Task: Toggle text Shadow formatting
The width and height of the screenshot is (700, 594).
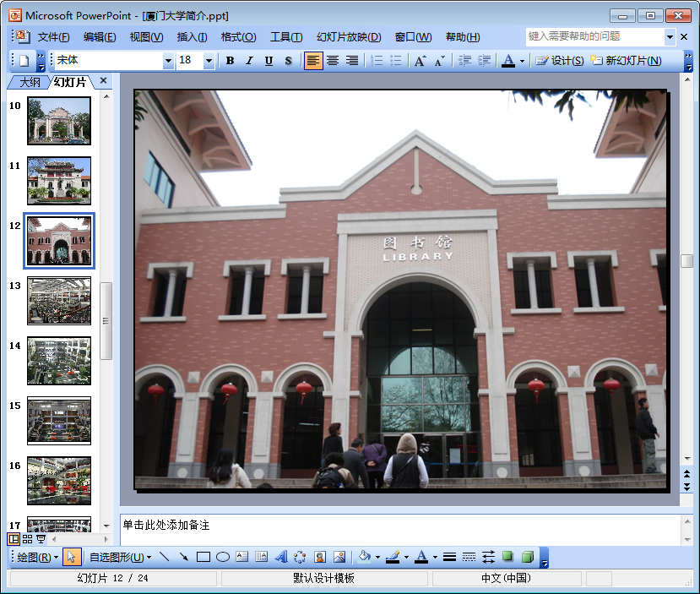Action: [x=289, y=61]
